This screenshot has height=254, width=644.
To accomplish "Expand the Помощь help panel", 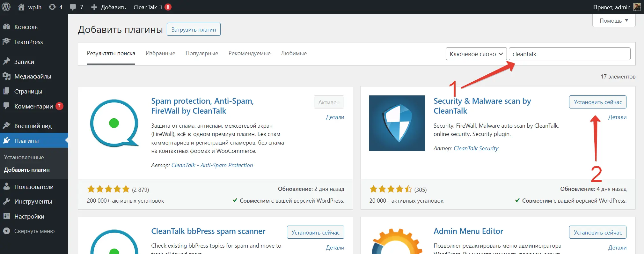I will click(614, 20).
